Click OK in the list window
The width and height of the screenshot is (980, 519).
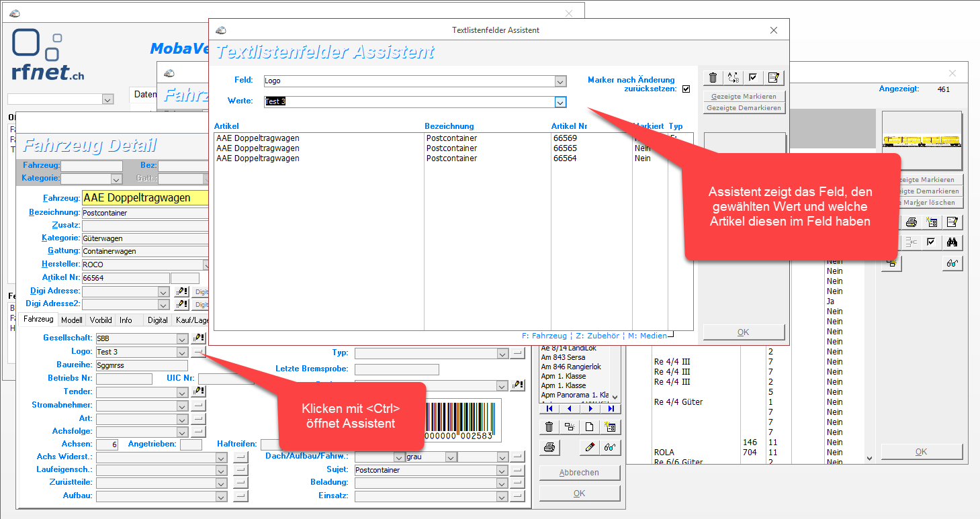921,452
